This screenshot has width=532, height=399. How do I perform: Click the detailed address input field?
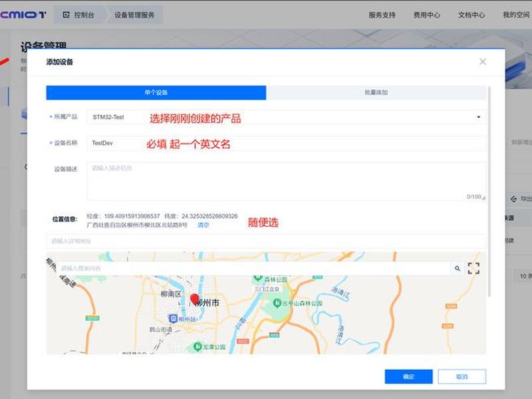265,241
